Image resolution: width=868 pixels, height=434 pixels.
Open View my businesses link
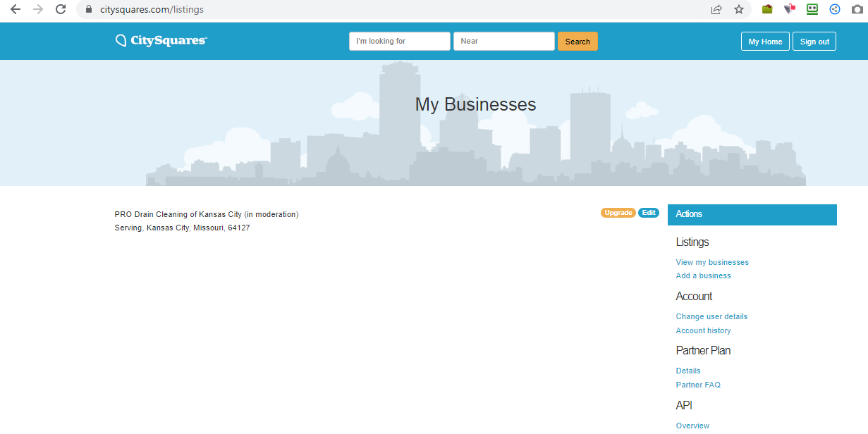pyautogui.click(x=712, y=262)
